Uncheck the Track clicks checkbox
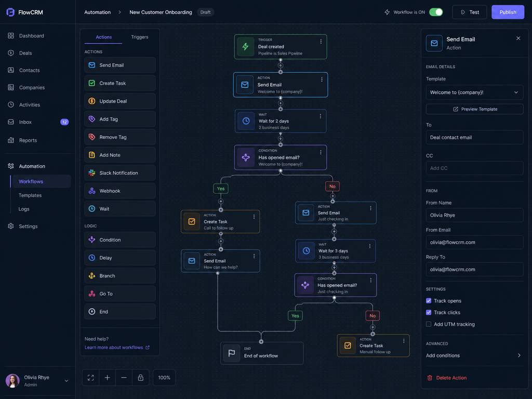 (x=429, y=312)
